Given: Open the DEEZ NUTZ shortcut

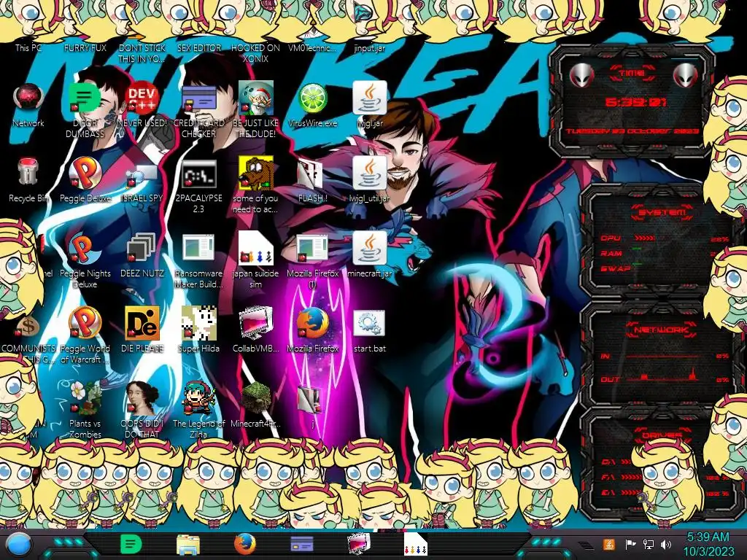Looking at the screenshot, I should 142,249.
